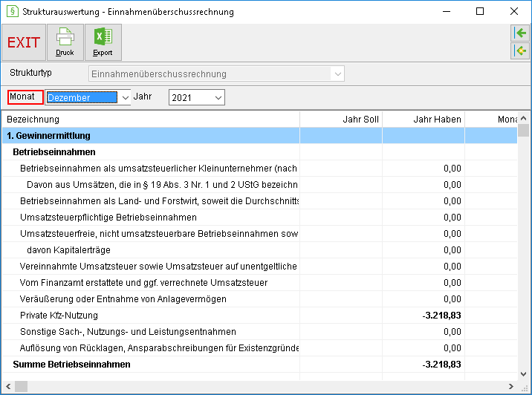Select 'Umsatzsteuerfreie, nicht umsatzsteuerbare' row

259,234
